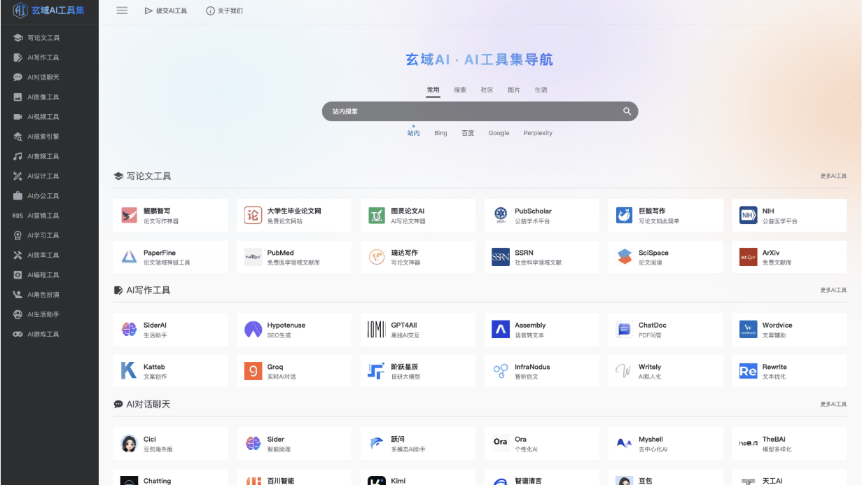This screenshot has width=862, height=504.
Task: Open the 跃问 card
Action: coord(418,444)
